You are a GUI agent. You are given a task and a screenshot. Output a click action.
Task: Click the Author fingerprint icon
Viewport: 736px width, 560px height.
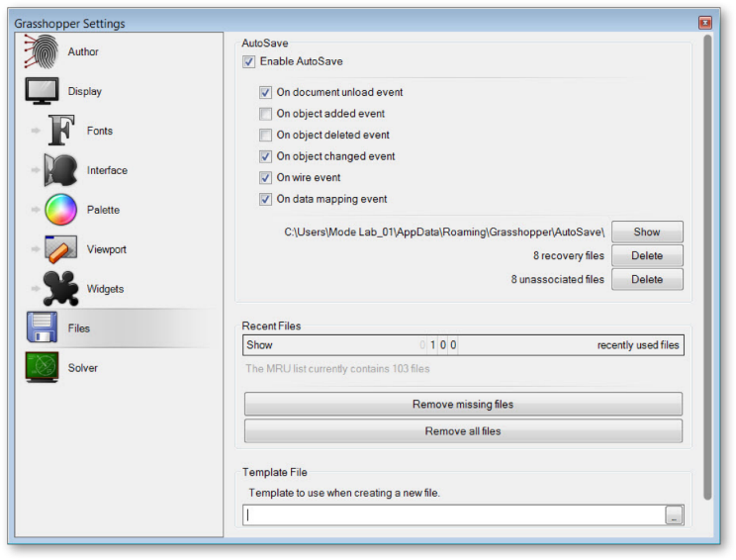click(42, 51)
